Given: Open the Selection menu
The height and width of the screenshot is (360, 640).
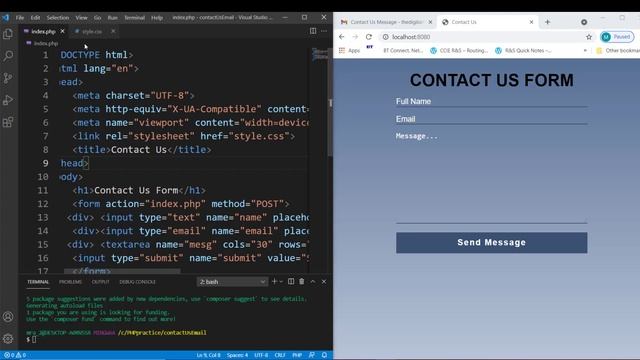Looking at the screenshot, I should click(x=58, y=18).
